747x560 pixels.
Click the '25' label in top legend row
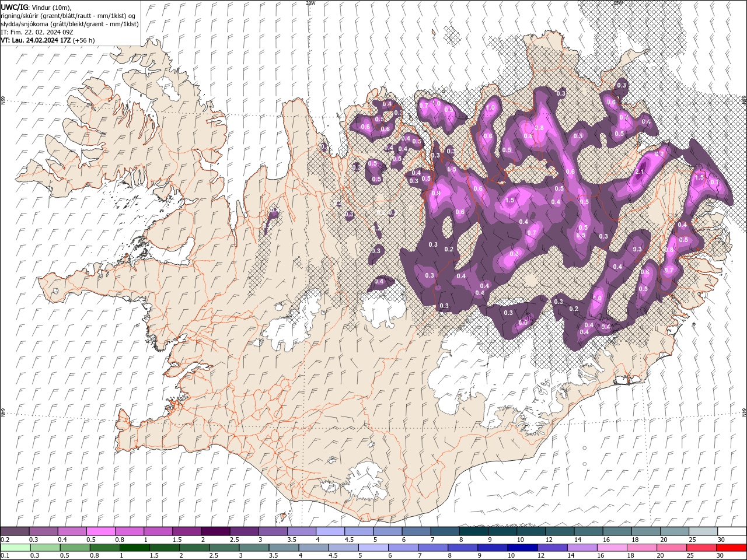(x=693, y=540)
